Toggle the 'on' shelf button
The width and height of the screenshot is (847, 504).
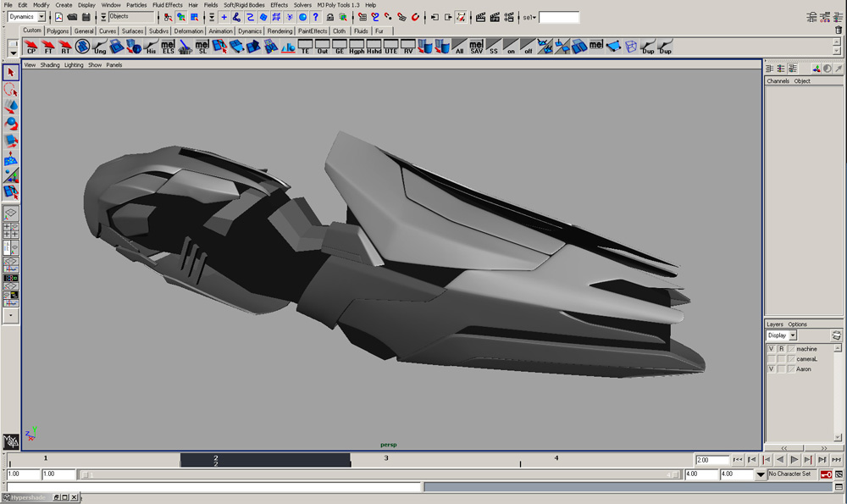(511, 47)
